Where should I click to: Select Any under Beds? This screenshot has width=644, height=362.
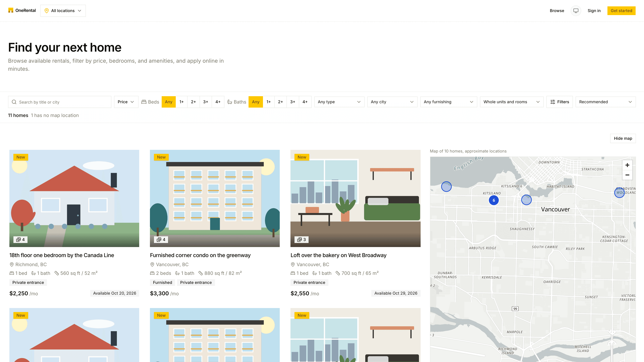tap(169, 102)
